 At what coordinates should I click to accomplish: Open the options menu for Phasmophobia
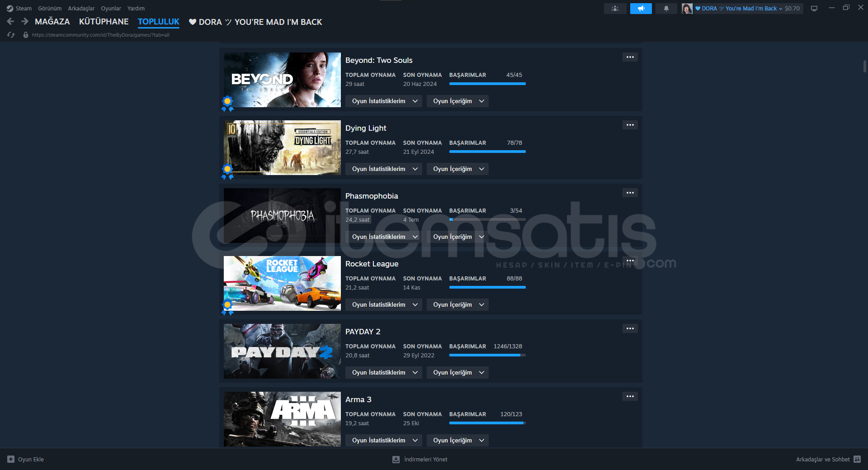630,193
